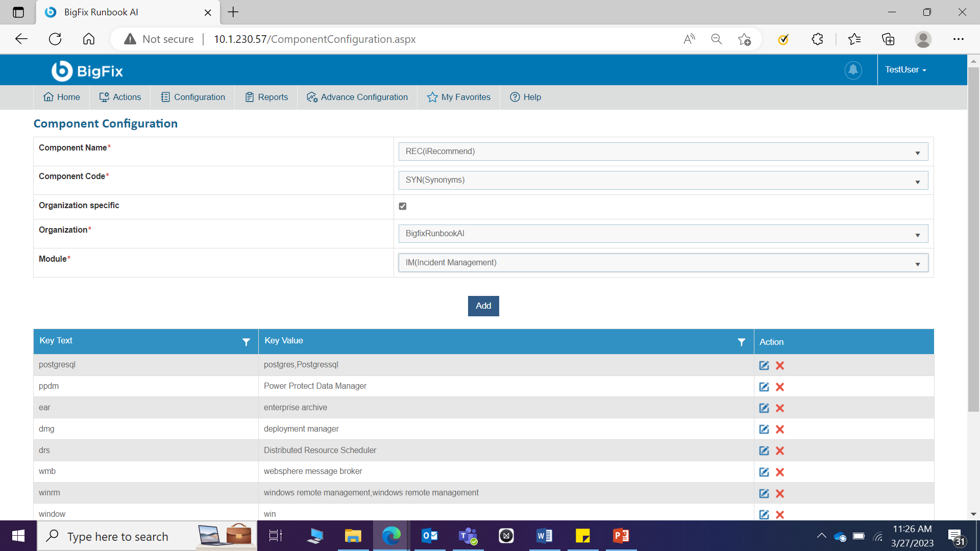Screen dimensions: 980x551
Task: Click the BigFix logo
Action: tap(87, 71)
